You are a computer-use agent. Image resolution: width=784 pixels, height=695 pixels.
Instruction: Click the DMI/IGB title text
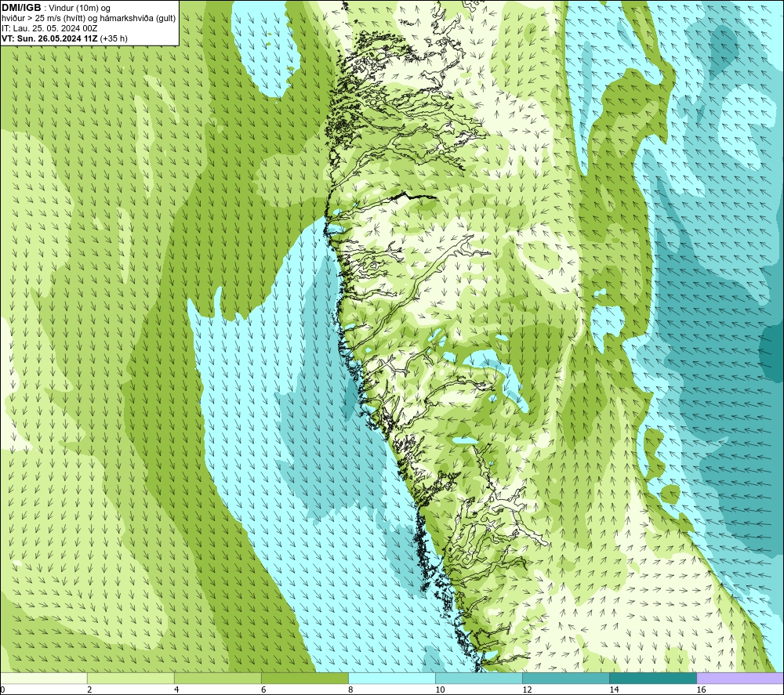tap(21, 8)
